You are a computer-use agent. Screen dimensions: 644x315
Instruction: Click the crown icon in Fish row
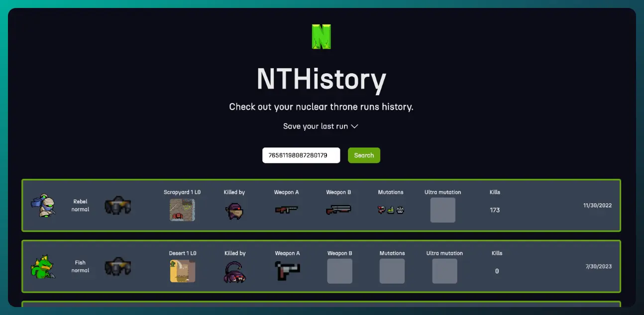(118, 267)
